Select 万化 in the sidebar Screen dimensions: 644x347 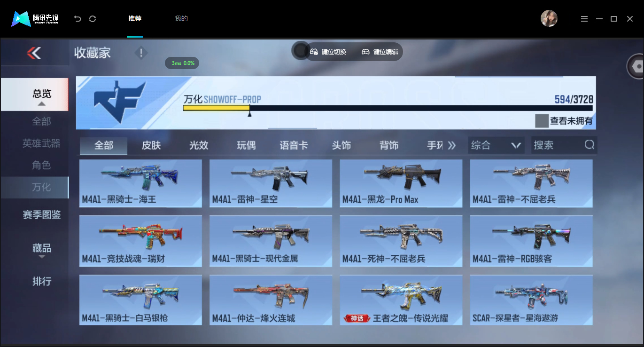click(x=34, y=188)
